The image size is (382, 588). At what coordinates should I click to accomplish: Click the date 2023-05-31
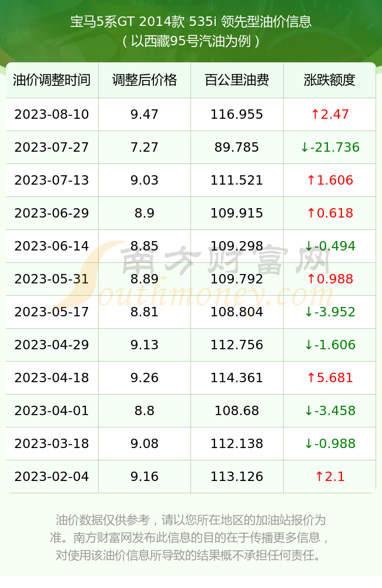[x=52, y=279]
